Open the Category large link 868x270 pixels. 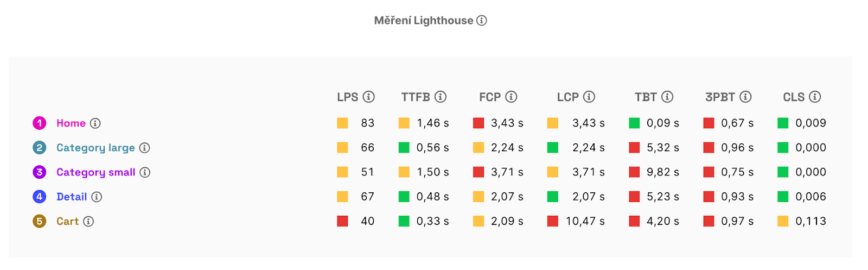(95, 148)
